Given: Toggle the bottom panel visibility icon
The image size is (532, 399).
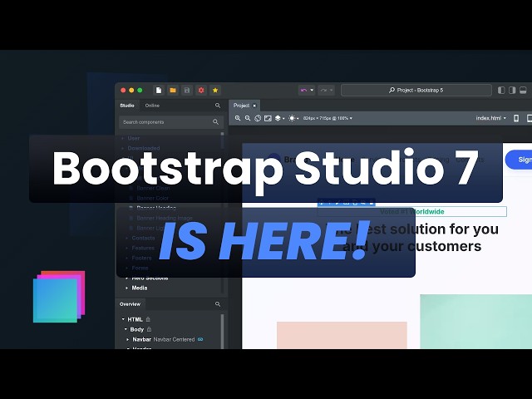Looking at the screenshot, I should pyautogui.click(x=523, y=91).
